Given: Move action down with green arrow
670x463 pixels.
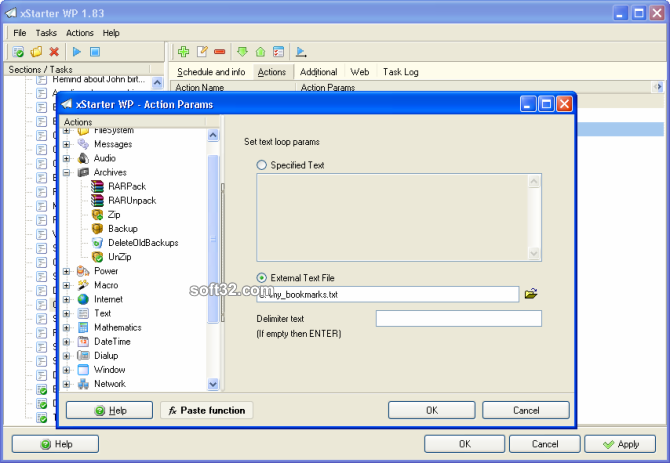Looking at the screenshot, I should [242, 52].
